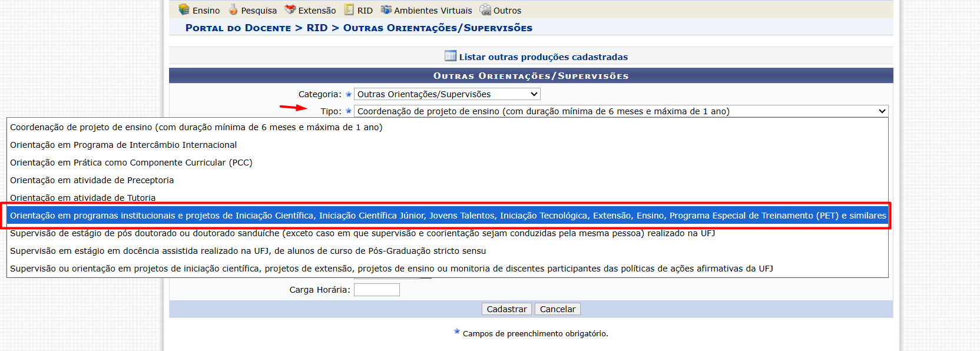Choose Orientação em Prática como Componente Curricular

[447, 163]
